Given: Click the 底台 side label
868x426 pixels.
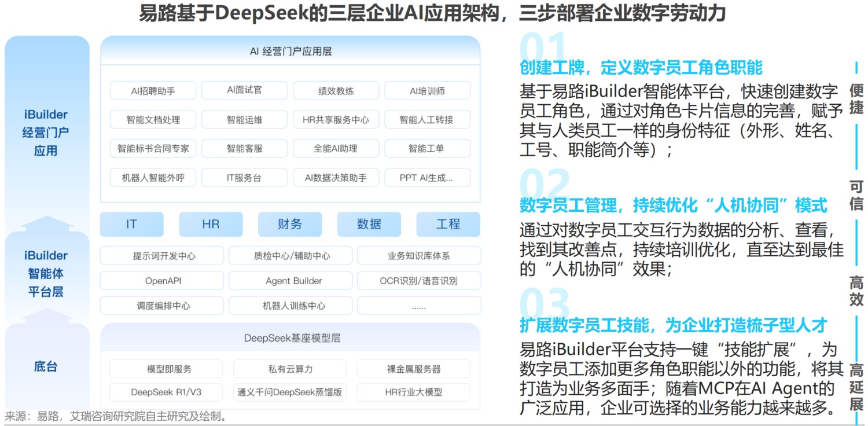Looking at the screenshot, I should pos(46,366).
